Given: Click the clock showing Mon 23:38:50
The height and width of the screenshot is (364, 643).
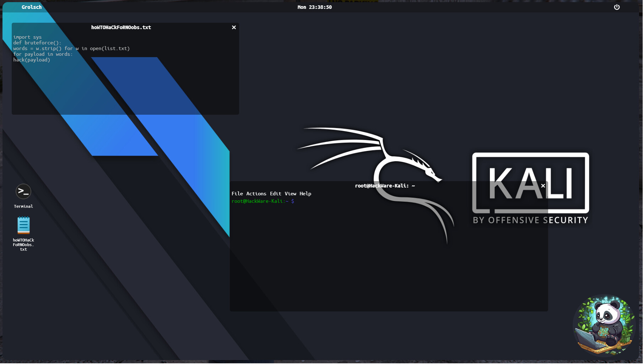Looking at the screenshot, I should (x=314, y=7).
